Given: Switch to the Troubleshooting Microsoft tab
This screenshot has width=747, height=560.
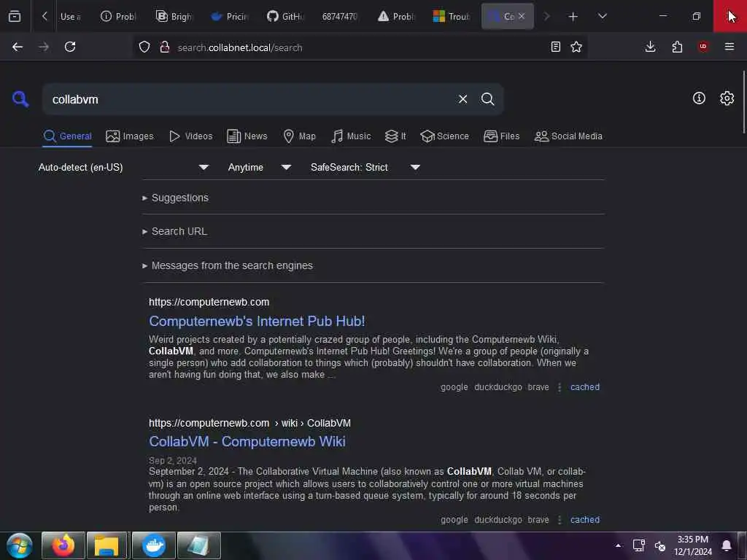Looking at the screenshot, I should point(452,16).
